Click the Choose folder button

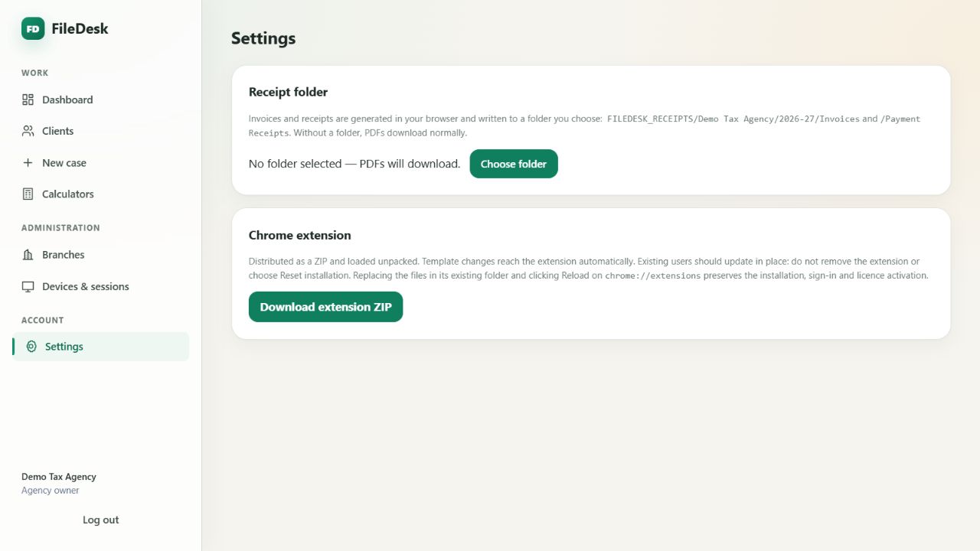tap(514, 164)
